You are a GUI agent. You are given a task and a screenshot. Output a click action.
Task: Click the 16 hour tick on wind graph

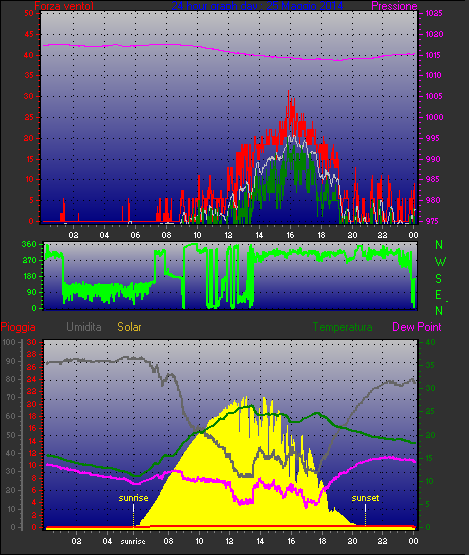click(290, 235)
